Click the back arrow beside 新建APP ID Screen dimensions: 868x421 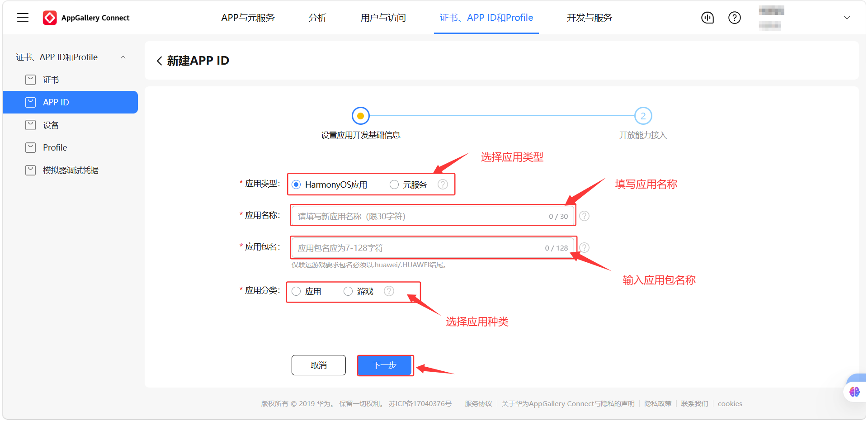159,61
